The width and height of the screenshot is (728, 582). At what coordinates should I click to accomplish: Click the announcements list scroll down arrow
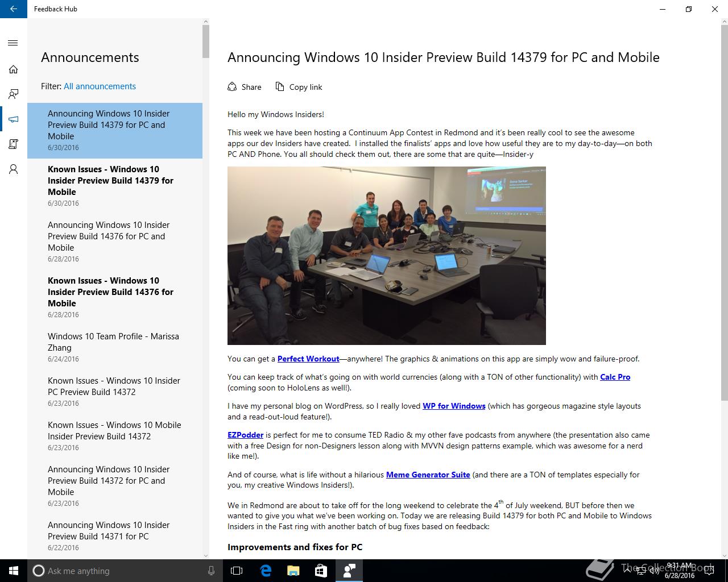pyautogui.click(x=206, y=555)
